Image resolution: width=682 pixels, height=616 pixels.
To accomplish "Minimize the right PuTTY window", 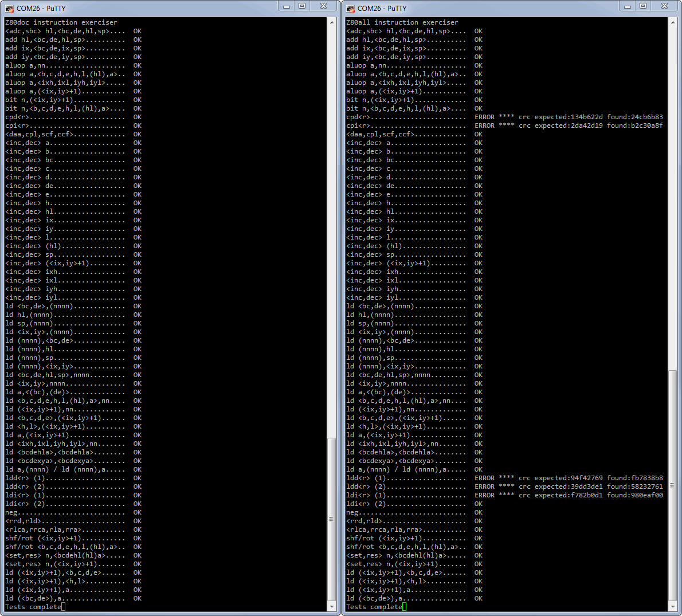I will point(628,6).
